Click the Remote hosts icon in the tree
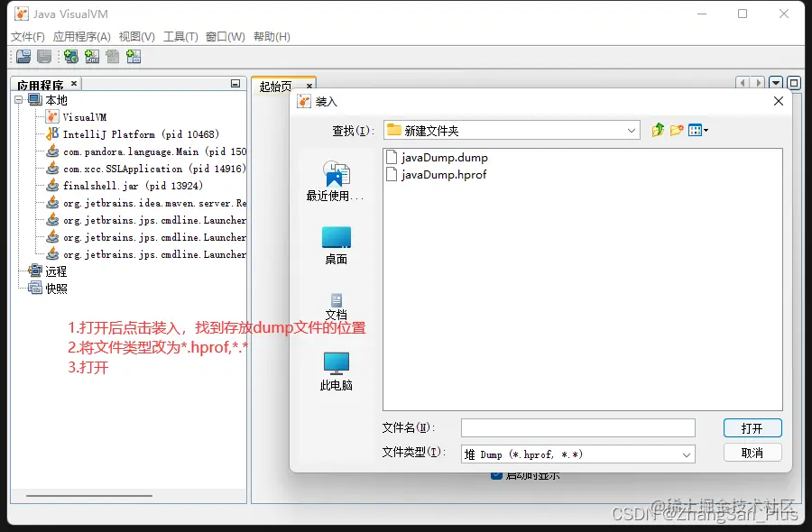 coord(35,271)
